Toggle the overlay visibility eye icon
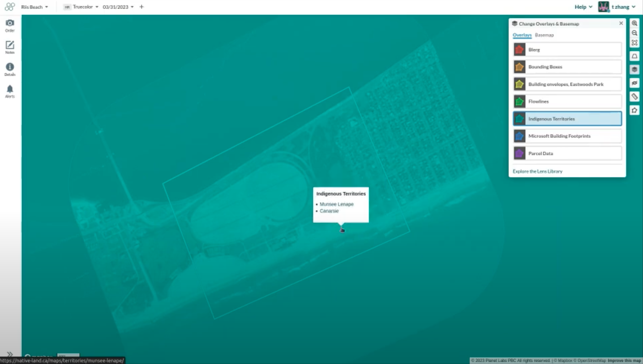Screen dimensions: 643x364 click(x=634, y=83)
